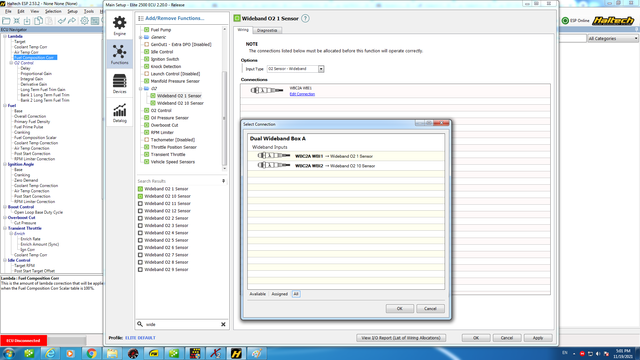Image resolution: width=640 pixels, height=360 pixels.
Task: Select Knock Detection in function tree
Action: coord(166,67)
